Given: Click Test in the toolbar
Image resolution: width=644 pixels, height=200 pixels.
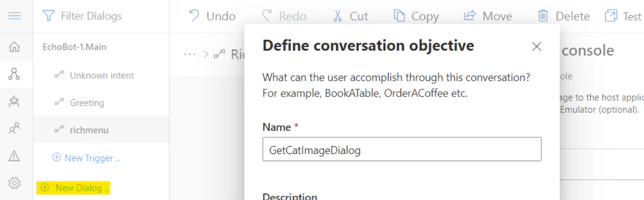Looking at the screenshot, I should [624, 16].
